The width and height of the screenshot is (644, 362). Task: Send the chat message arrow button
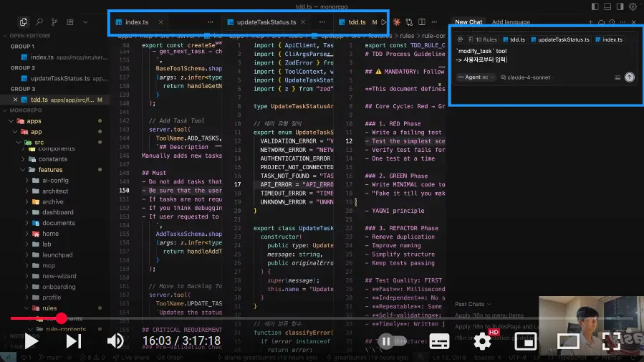(630, 77)
